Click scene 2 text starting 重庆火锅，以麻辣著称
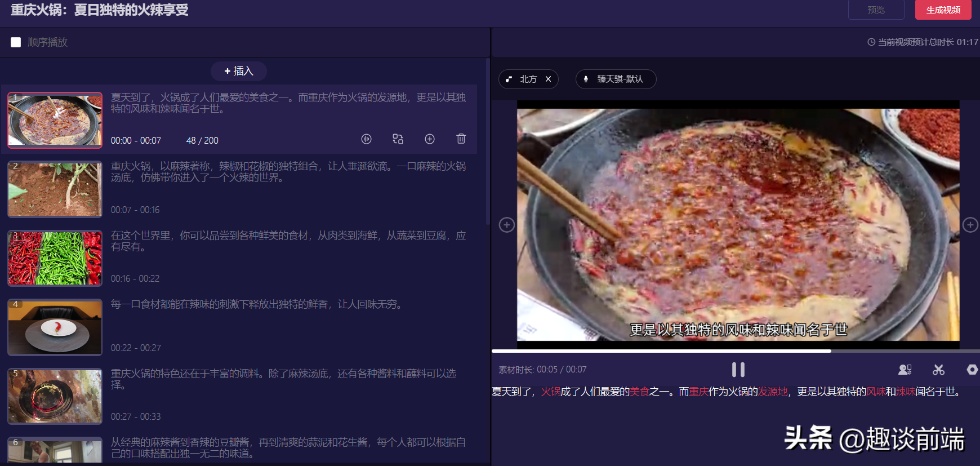 tap(288, 172)
